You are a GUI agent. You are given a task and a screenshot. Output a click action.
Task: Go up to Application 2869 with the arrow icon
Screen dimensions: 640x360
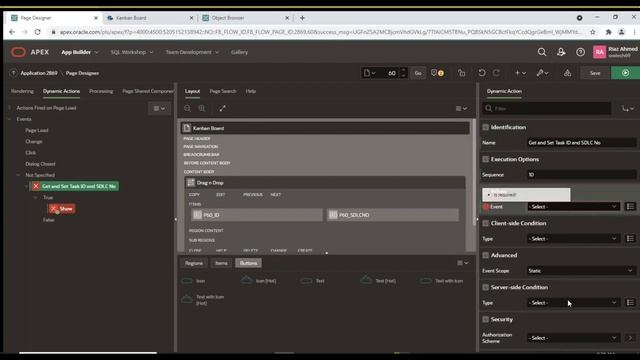pos(13,73)
